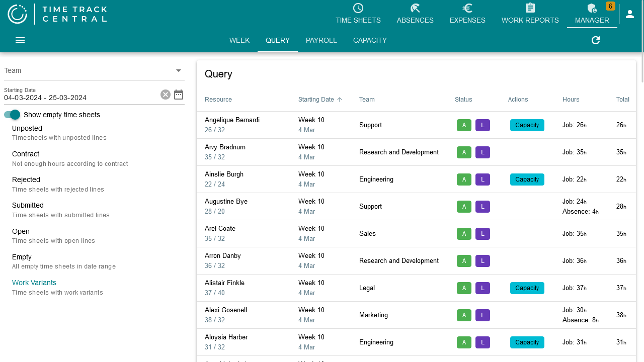
Task: Open Alexi Gosenell resource row
Action: coord(416,315)
